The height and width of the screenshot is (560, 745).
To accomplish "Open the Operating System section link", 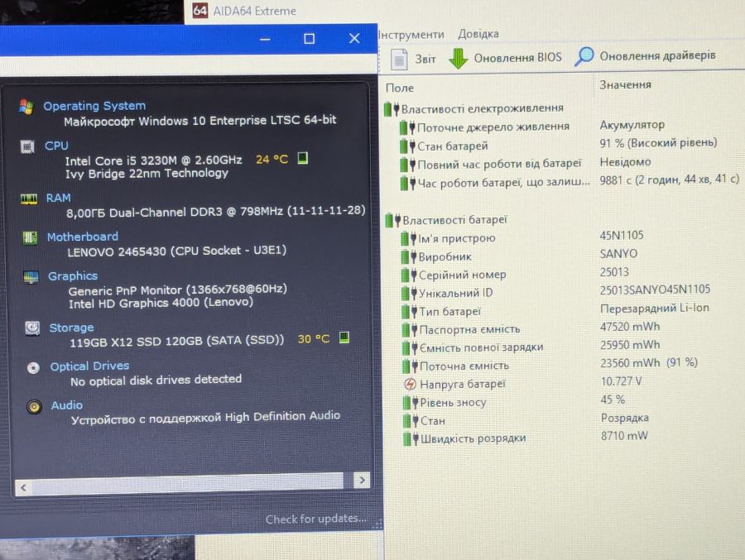I will (94, 106).
